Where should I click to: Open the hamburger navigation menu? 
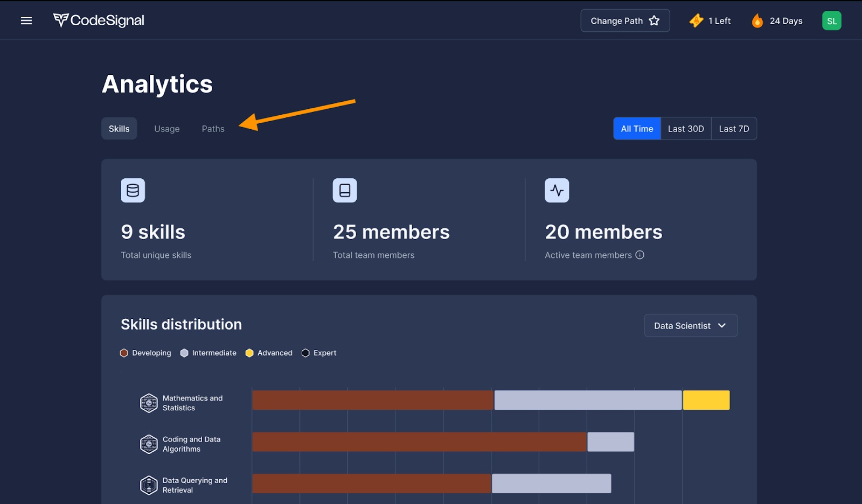coord(26,20)
